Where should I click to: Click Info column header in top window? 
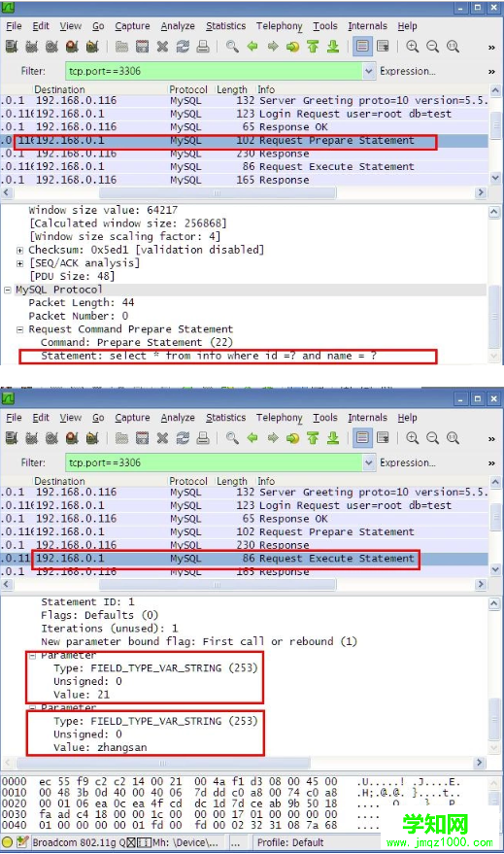click(266, 89)
